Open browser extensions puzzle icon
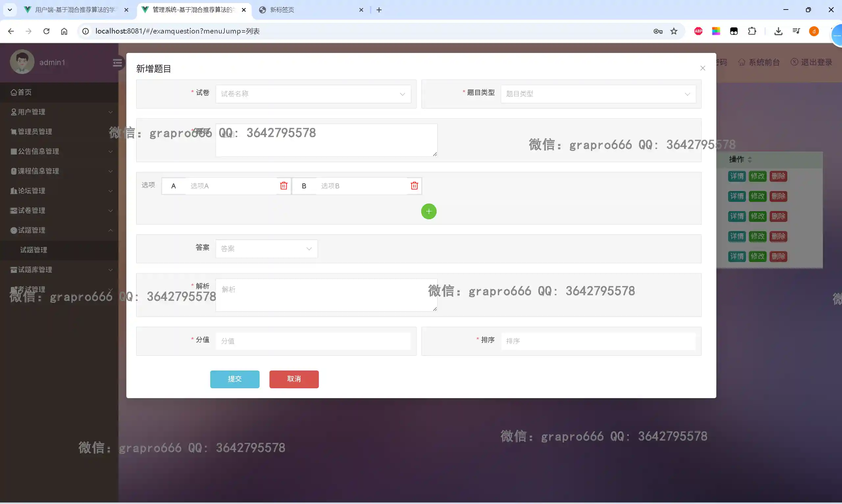Image resolution: width=842 pixels, height=504 pixels. (x=752, y=31)
